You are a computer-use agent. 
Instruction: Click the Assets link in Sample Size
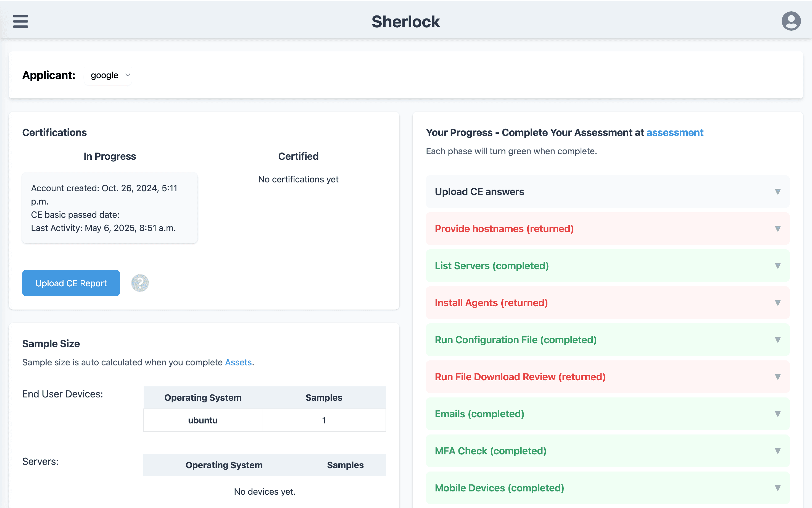point(238,362)
